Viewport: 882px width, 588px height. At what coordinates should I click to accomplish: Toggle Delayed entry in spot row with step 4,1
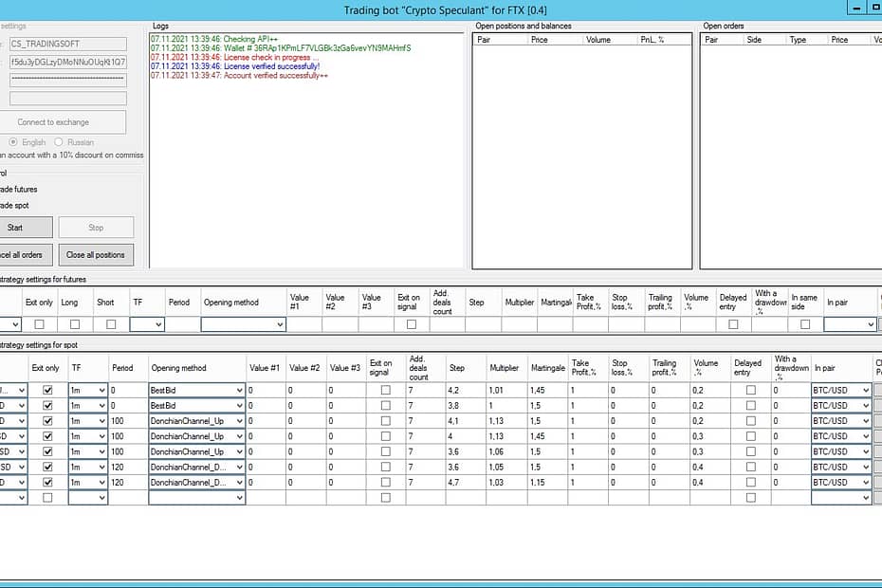coord(751,421)
